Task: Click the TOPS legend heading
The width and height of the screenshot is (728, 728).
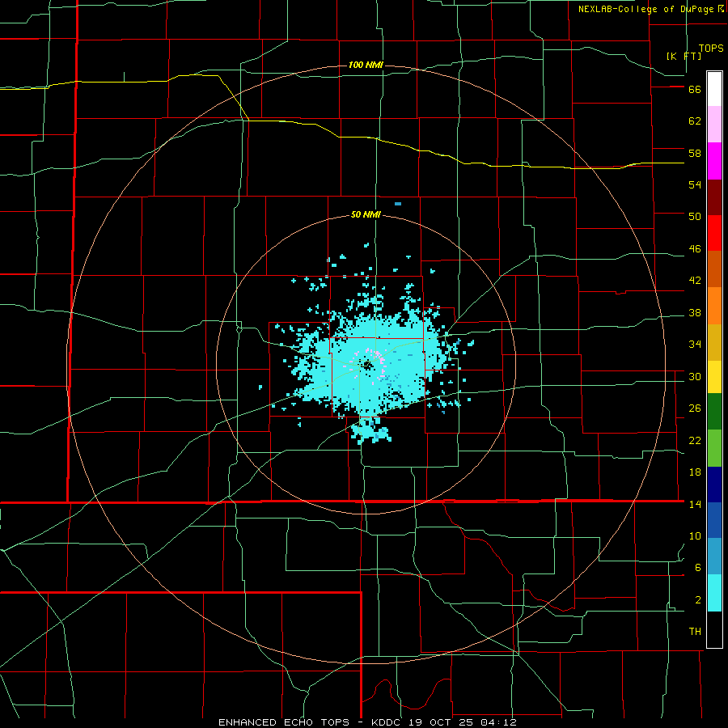Action: click(x=711, y=49)
